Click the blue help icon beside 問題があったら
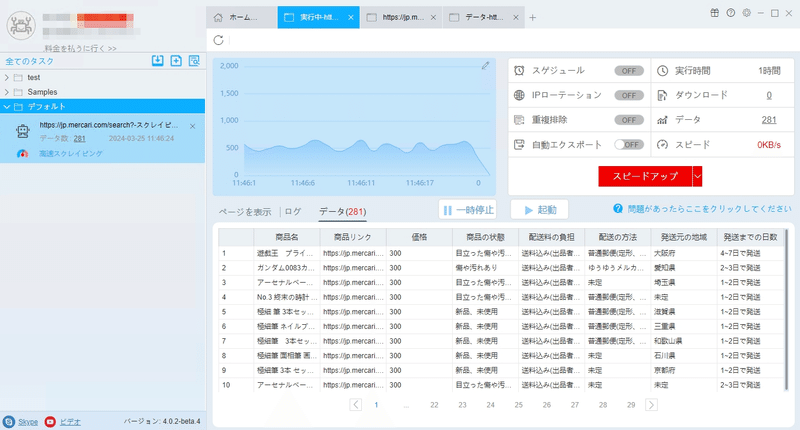 (618, 209)
